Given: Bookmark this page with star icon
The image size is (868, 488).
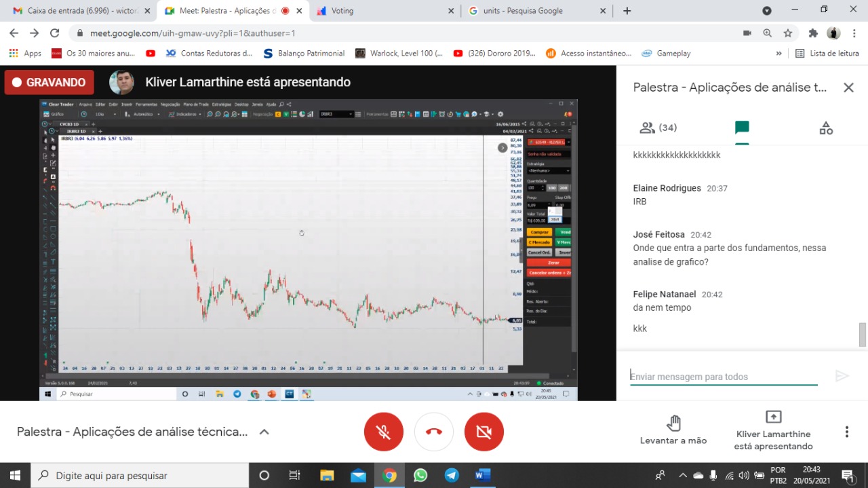Looking at the screenshot, I should point(787,33).
